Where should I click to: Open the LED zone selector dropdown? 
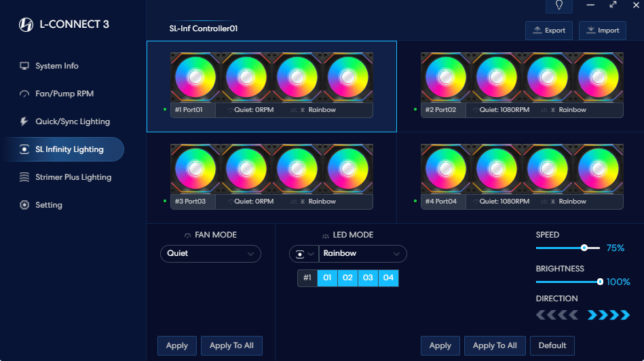click(303, 254)
